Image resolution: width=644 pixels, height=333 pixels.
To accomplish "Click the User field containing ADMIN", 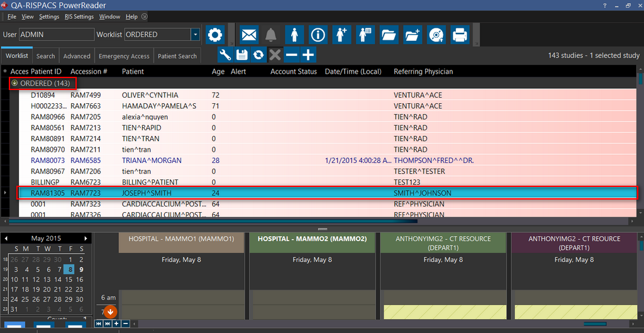I will 55,35.
